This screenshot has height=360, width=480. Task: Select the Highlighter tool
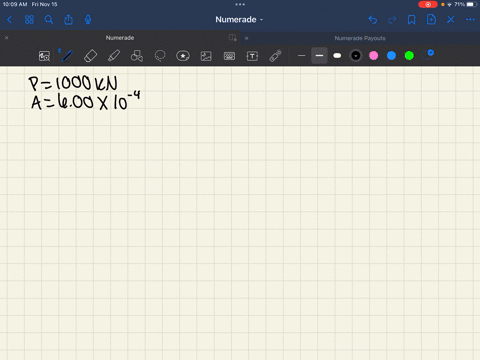(114, 56)
